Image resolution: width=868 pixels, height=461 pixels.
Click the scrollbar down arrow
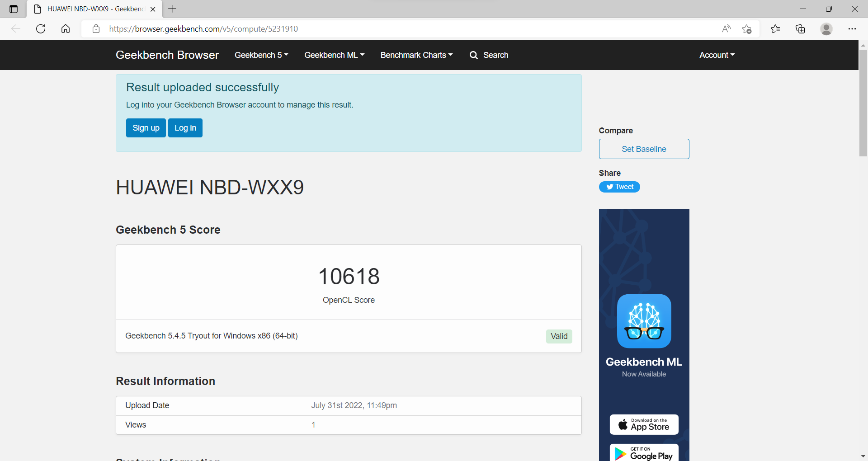863,456
